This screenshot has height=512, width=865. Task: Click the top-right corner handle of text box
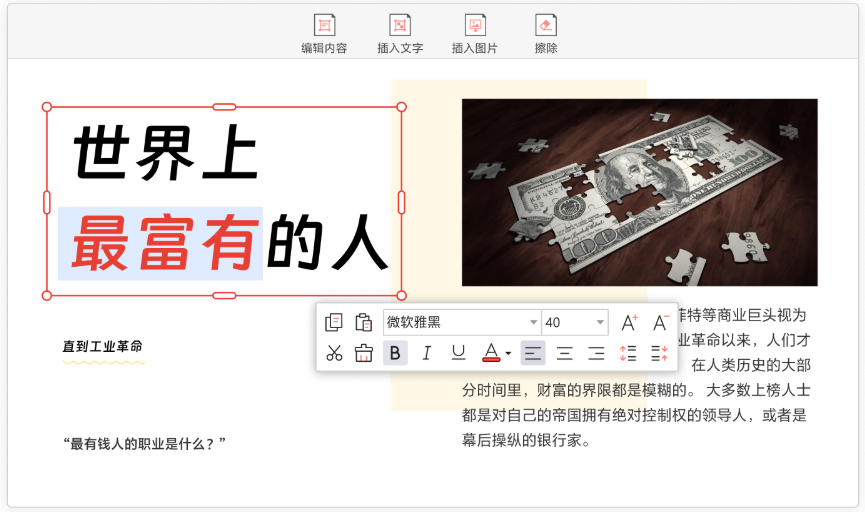tap(402, 107)
